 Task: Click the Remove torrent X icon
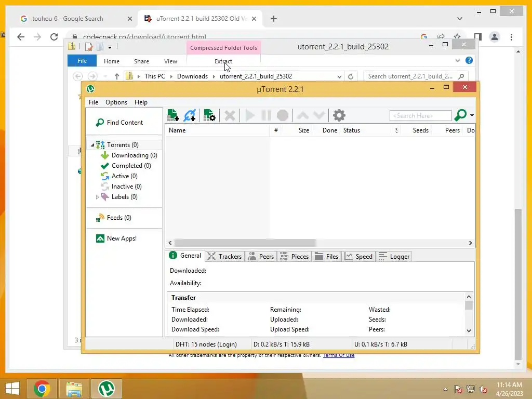tap(230, 116)
